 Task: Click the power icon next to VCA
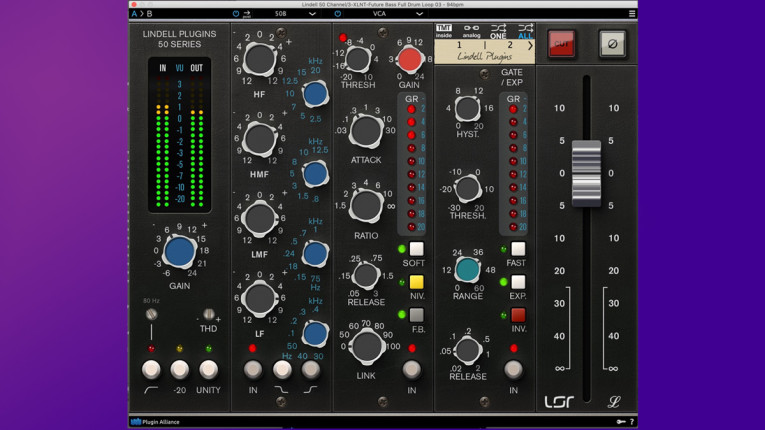pyautogui.click(x=338, y=14)
